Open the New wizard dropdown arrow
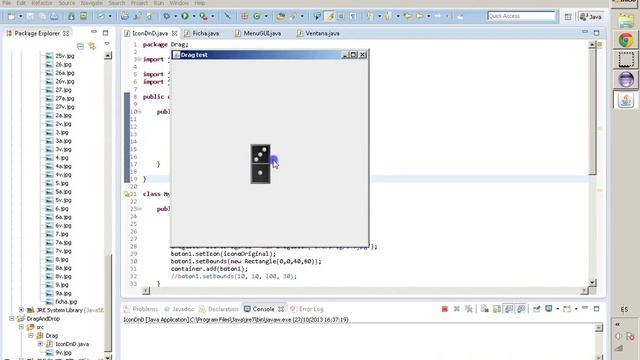 [20, 16]
